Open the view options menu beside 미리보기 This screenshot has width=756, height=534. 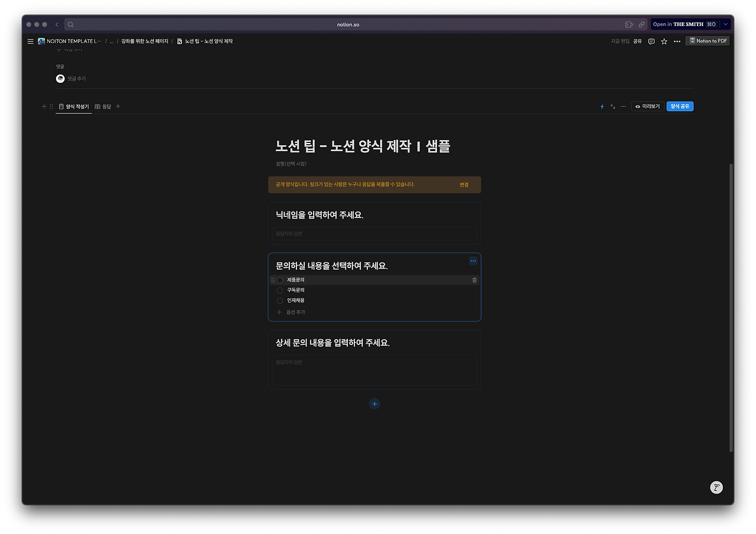click(623, 106)
